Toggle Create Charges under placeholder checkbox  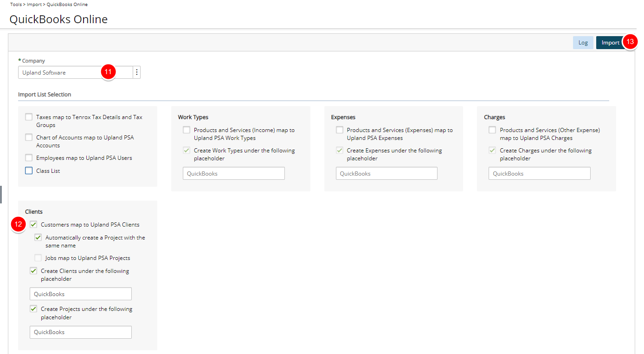pos(492,151)
